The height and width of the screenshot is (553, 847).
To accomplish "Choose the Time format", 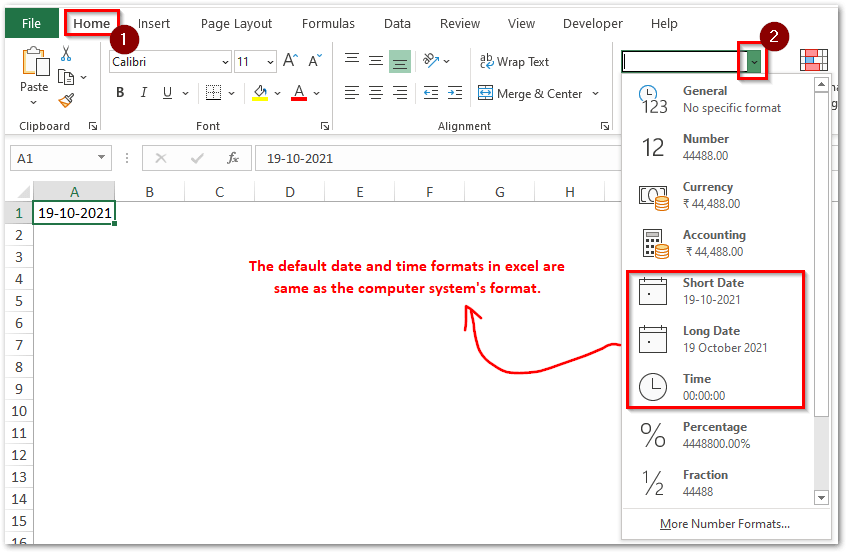I will [718, 387].
